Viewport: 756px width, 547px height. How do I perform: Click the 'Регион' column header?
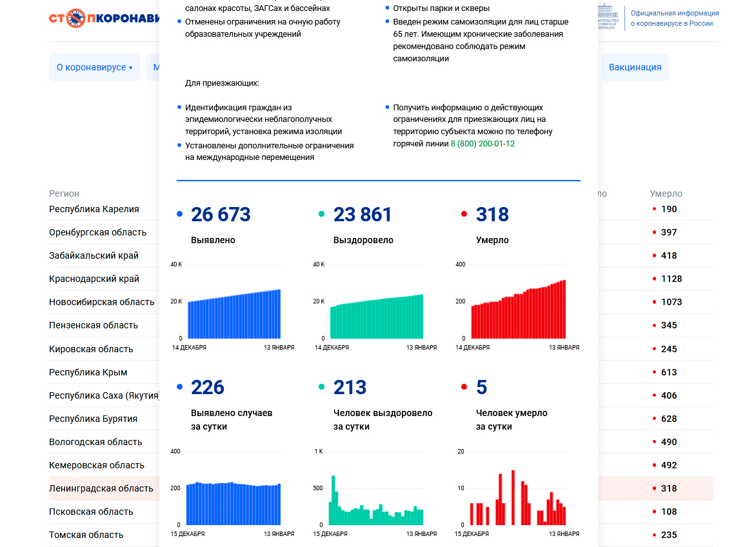pos(65,194)
